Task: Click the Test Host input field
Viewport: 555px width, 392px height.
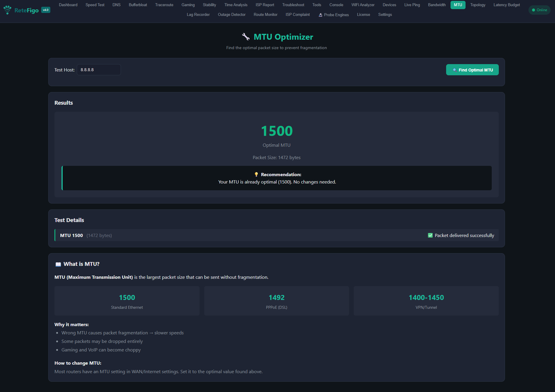Action: (99, 70)
